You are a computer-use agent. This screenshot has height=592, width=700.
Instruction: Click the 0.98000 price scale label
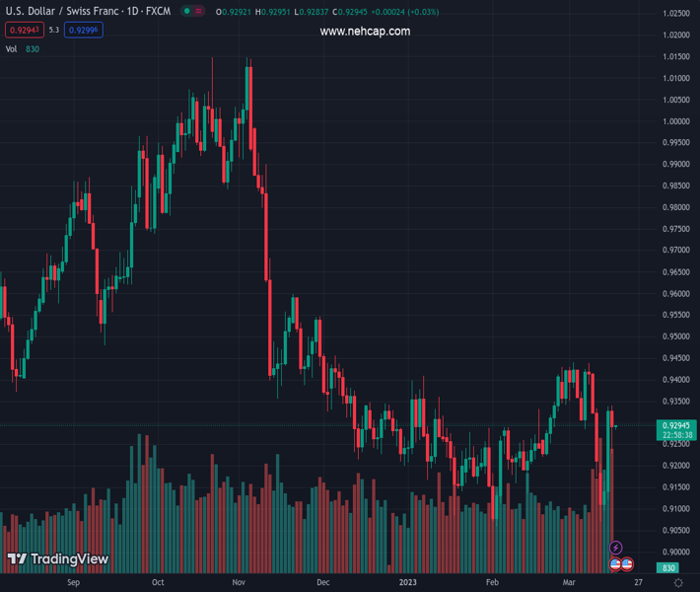click(676, 207)
